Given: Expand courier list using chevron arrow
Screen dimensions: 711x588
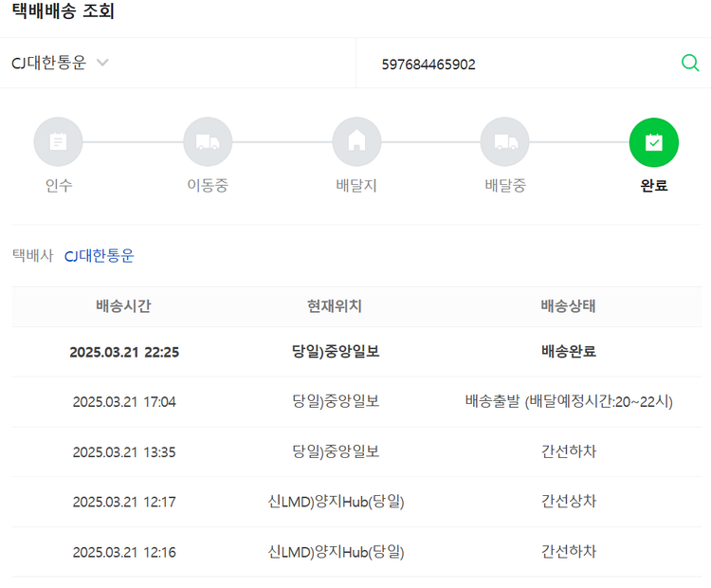Looking at the screenshot, I should click(x=102, y=64).
